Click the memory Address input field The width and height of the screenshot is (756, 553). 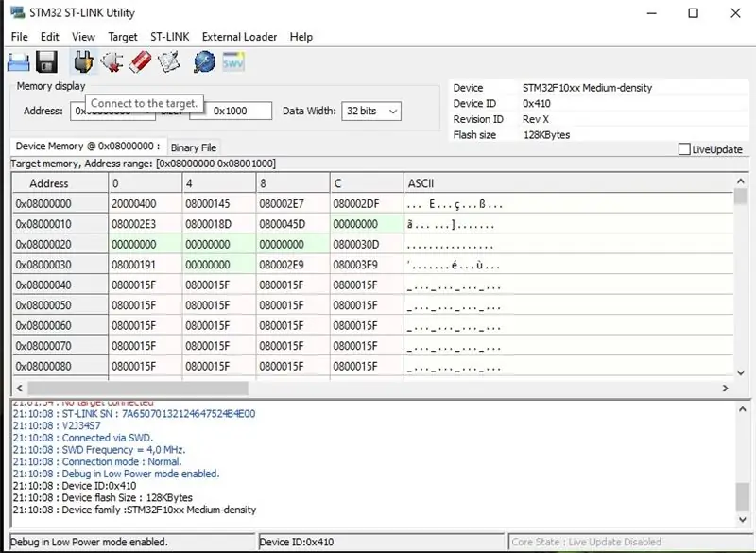[x=112, y=111]
